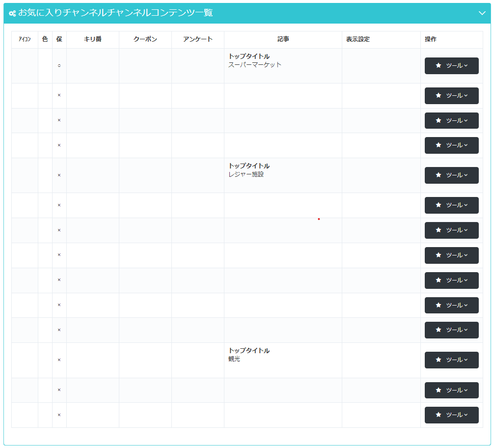The height and width of the screenshot is (448, 494).
Task: Click the 表示設定 column header
Action: [x=357, y=39]
